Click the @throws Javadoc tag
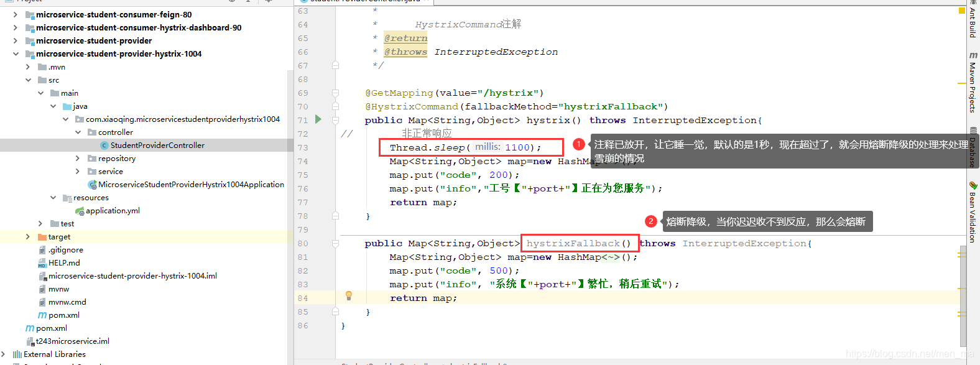This screenshot has width=980, height=365. (405, 52)
